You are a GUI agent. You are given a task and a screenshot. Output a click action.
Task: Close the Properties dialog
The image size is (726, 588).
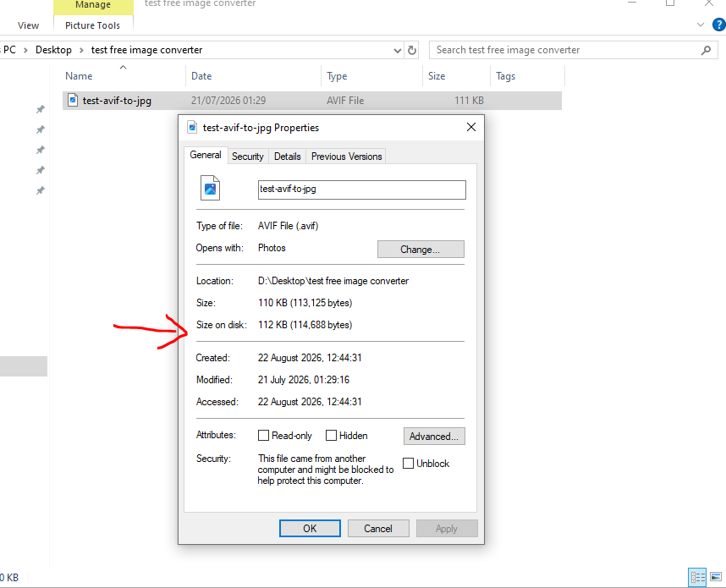point(470,127)
